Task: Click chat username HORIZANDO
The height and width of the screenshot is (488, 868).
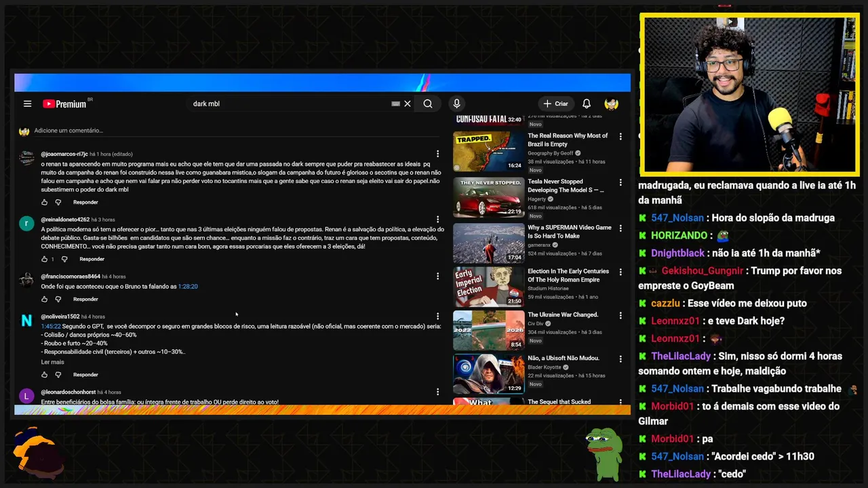Action: click(x=679, y=235)
